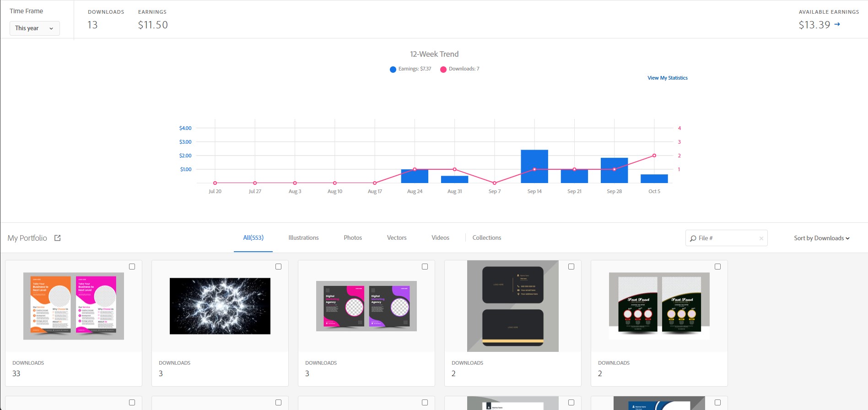The width and height of the screenshot is (868, 410).
Task: Click the Sep 14 earnings bar
Action: (534, 167)
